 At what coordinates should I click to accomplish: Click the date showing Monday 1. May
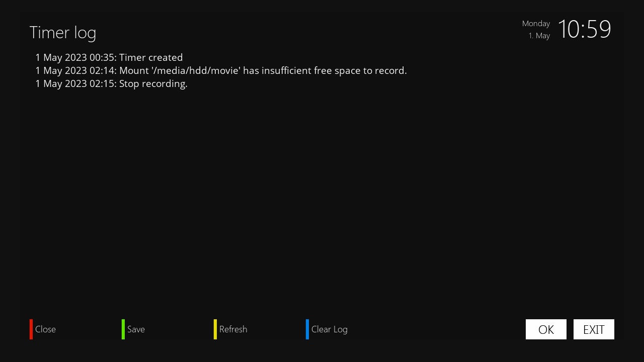click(536, 29)
